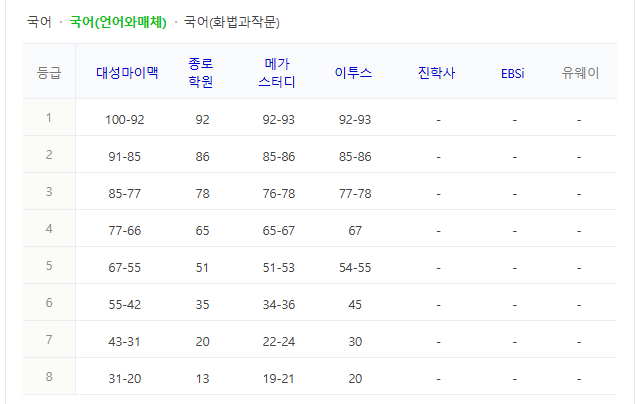Screen dimensions: 636x404
Task: Click the 85-77 cell
Action: tap(125, 193)
